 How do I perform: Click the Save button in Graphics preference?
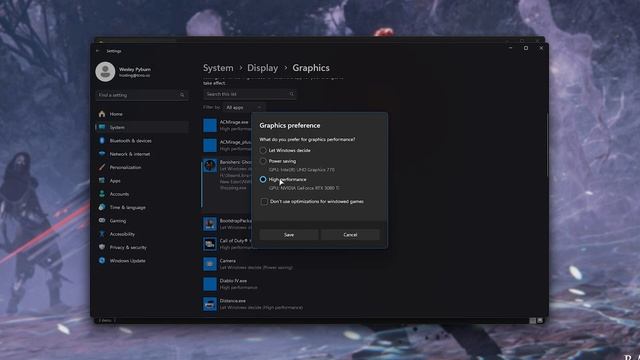point(289,235)
